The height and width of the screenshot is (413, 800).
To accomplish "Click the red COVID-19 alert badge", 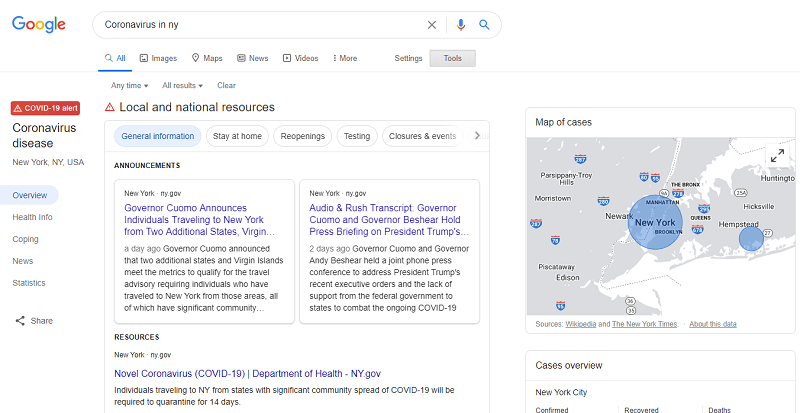I will 45,108.
